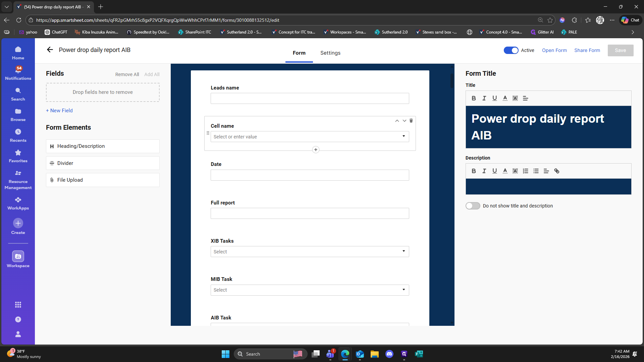Image resolution: width=644 pixels, height=362 pixels.
Task: Click the plus icon below Cell name field
Action: pyautogui.click(x=316, y=150)
